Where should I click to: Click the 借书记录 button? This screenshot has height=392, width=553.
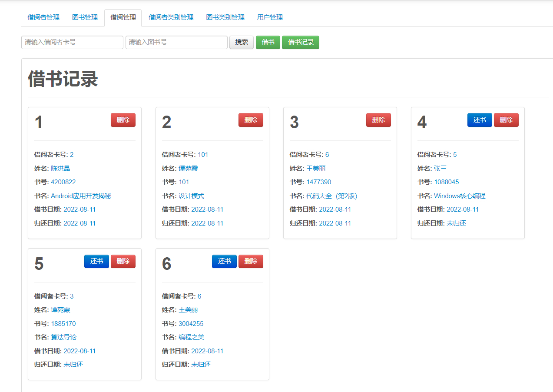click(300, 42)
